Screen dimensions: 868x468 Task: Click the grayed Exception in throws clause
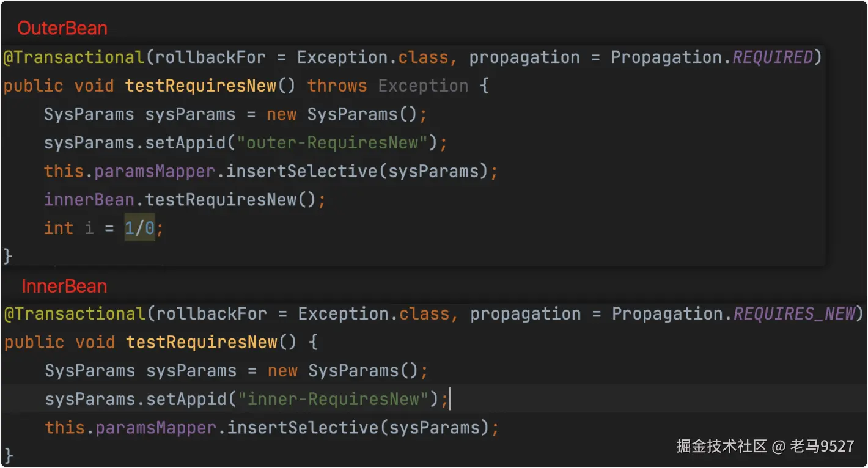(423, 86)
